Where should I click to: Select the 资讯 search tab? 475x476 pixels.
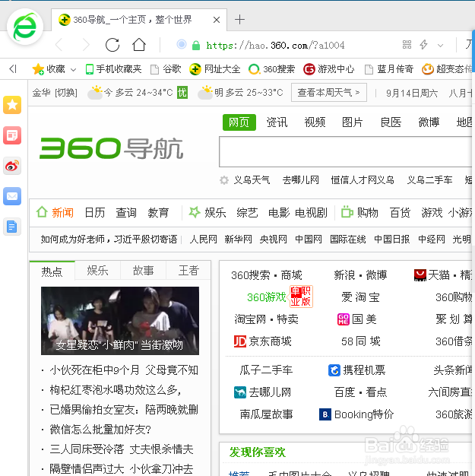pyautogui.click(x=277, y=122)
